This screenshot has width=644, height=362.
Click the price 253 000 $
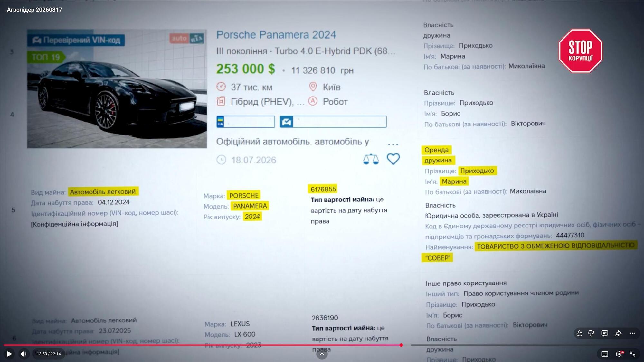(x=246, y=69)
